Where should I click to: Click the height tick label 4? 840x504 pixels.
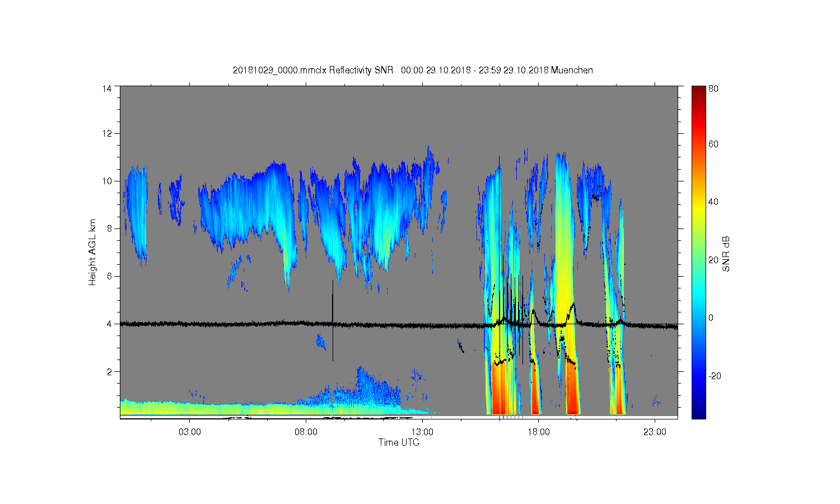(x=109, y=324)
